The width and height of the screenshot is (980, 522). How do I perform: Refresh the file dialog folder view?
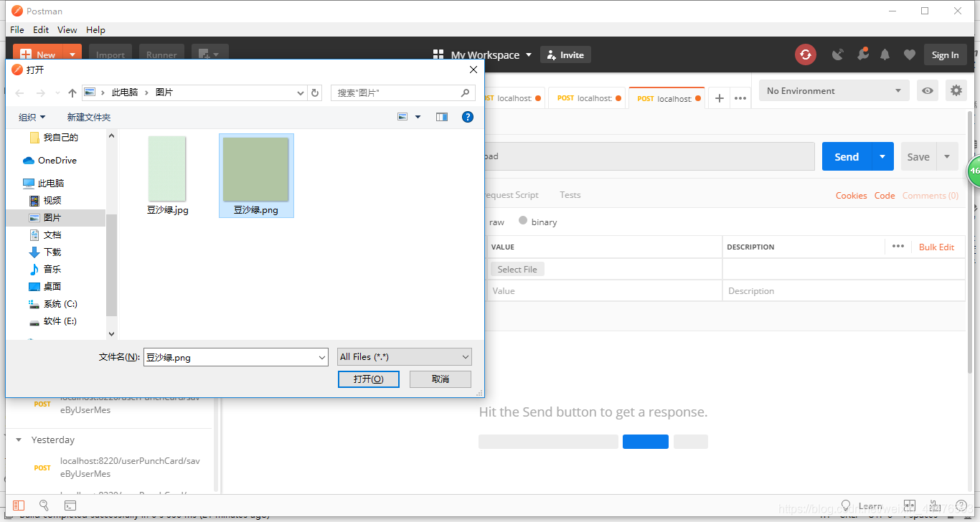point(315,92)
